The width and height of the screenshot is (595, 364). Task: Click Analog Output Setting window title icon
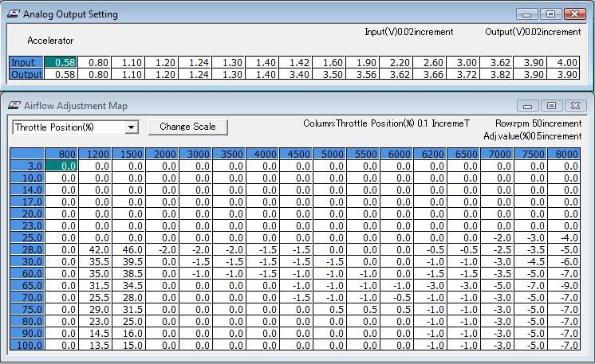click(14, 14)
